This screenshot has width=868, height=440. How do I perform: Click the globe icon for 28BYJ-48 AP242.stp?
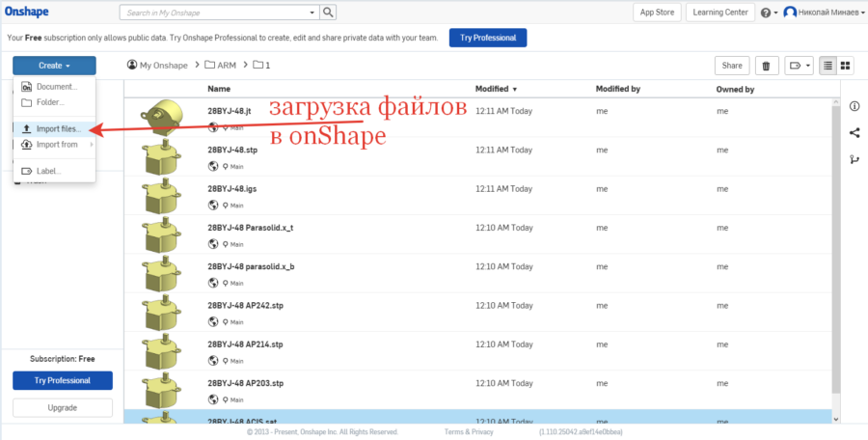(x=213, y=321)
